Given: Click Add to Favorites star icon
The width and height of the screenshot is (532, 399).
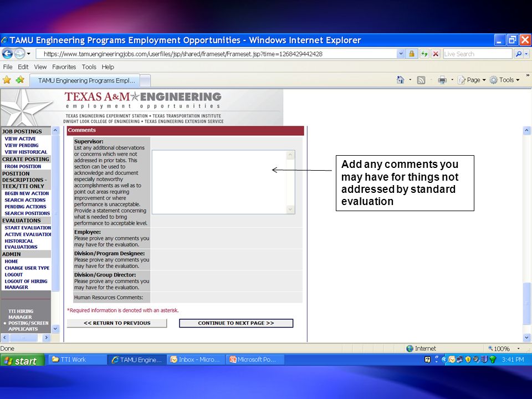Looking at the screenshot, I should pos(20,80).
